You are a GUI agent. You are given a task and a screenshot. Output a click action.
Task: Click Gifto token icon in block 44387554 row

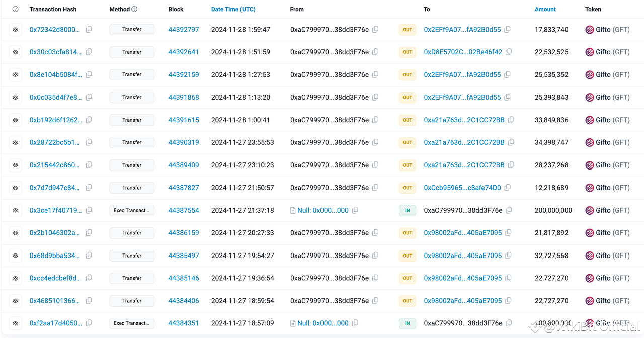tap(590, 210)
